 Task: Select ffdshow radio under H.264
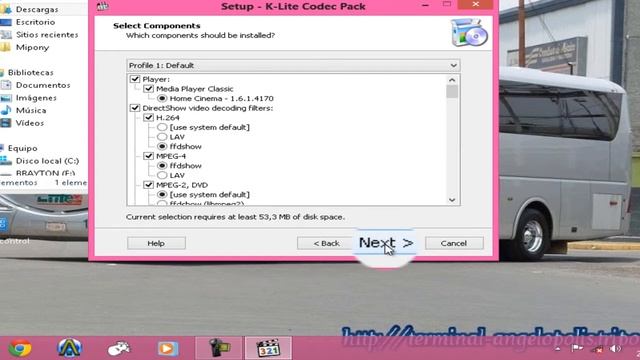(x=162, y=147)
